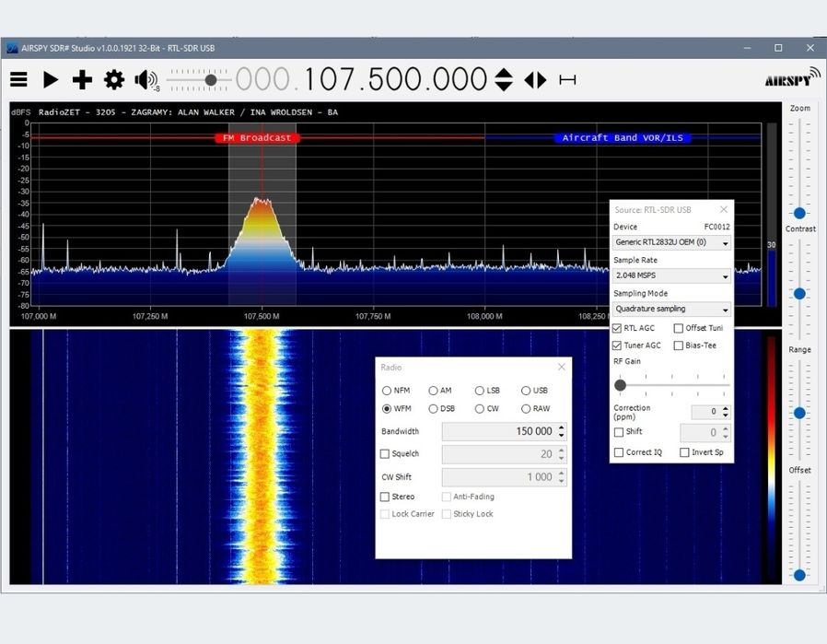Open the gear settings icon
Screen dimensions: 827x644
tap(114, 80)
